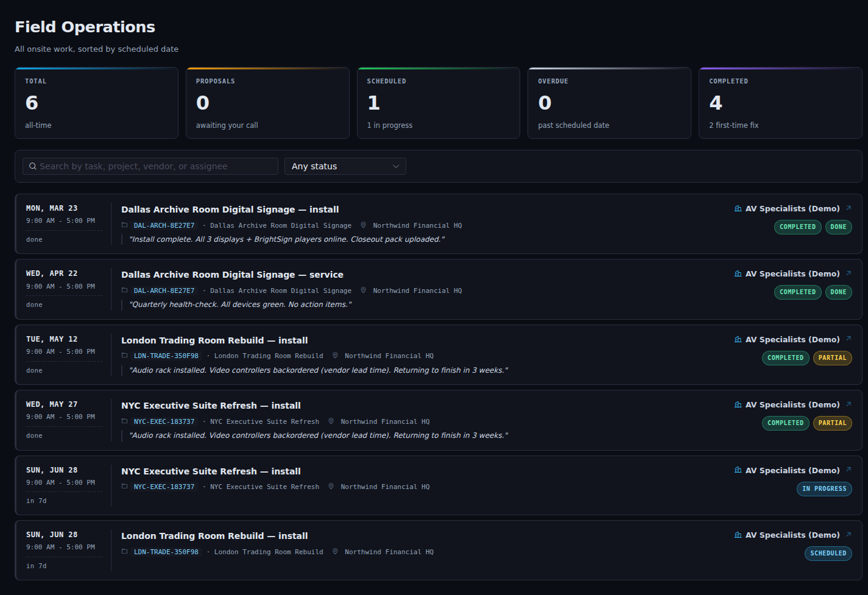Click folder icon beside DAL-ARCH-8E27E7 in install row
The image size is (868, 595).
125,225
